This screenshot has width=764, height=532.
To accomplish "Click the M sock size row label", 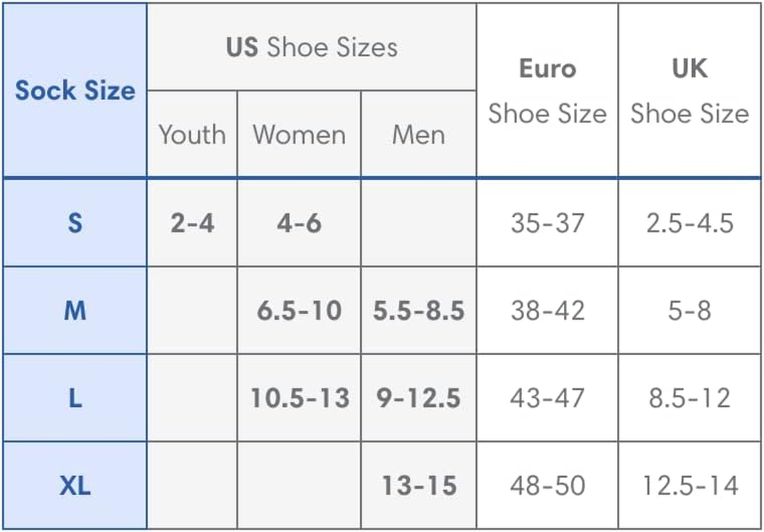I will pos(74,310).
